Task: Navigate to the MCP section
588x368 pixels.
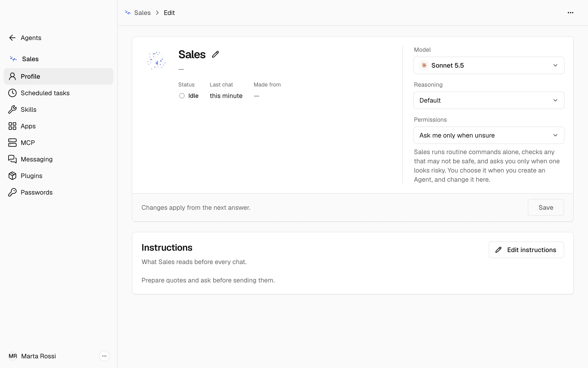Action: point(59,143)
